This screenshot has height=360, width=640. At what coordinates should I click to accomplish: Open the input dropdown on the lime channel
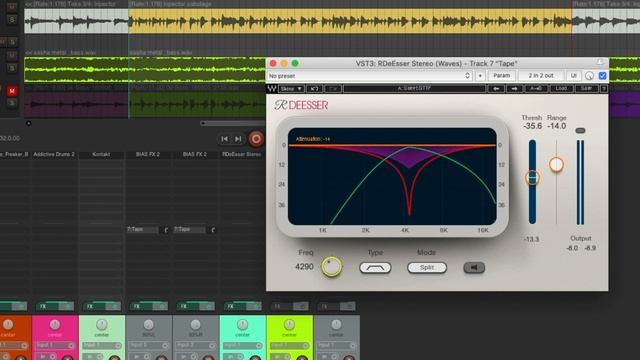click(290, 345)
